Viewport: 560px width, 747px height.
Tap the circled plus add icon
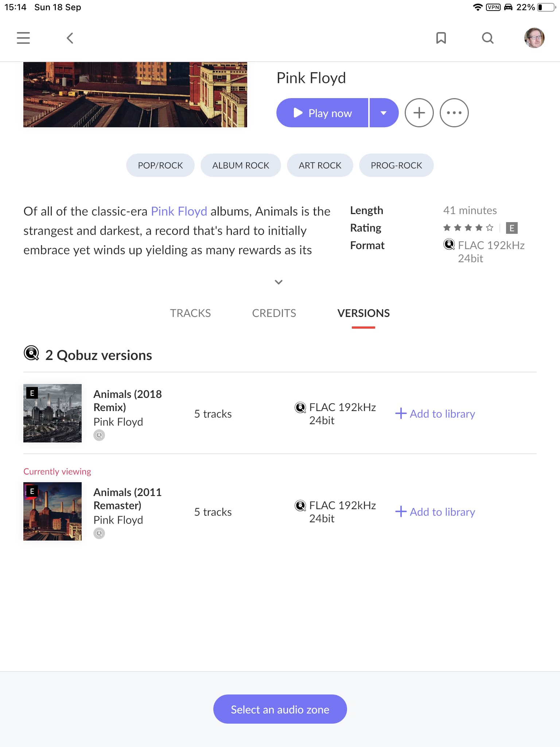click(419, 113)
